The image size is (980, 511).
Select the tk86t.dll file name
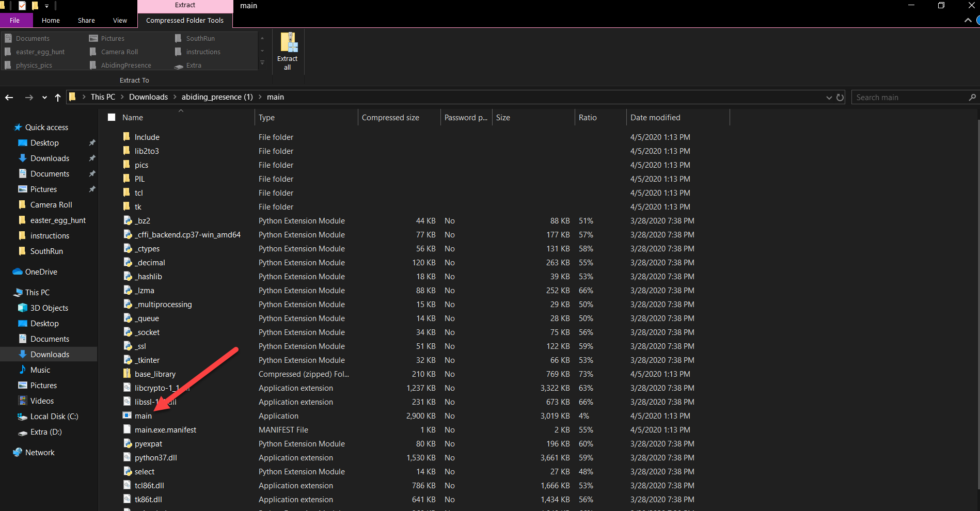148,500
